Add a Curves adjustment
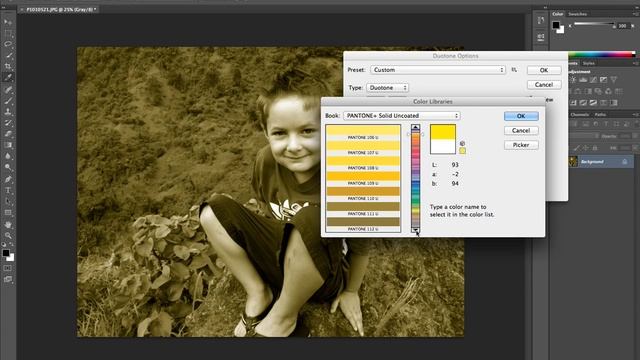 [593, 80]
